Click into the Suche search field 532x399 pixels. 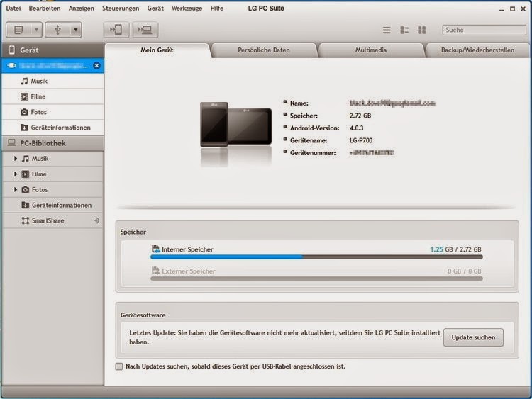coord(484,30)
